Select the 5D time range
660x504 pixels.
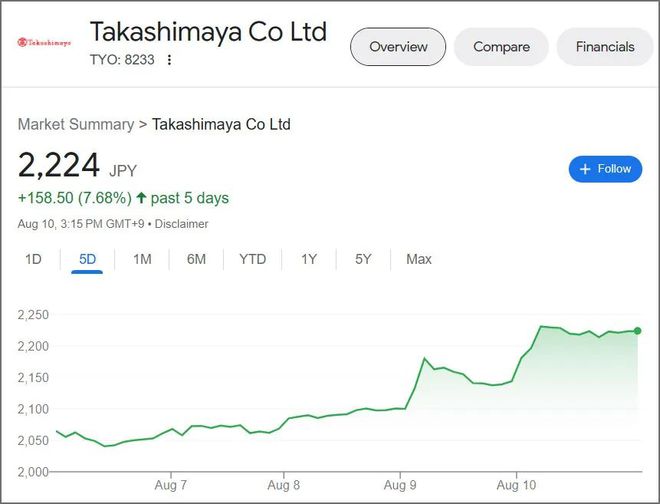click(87, 259)
